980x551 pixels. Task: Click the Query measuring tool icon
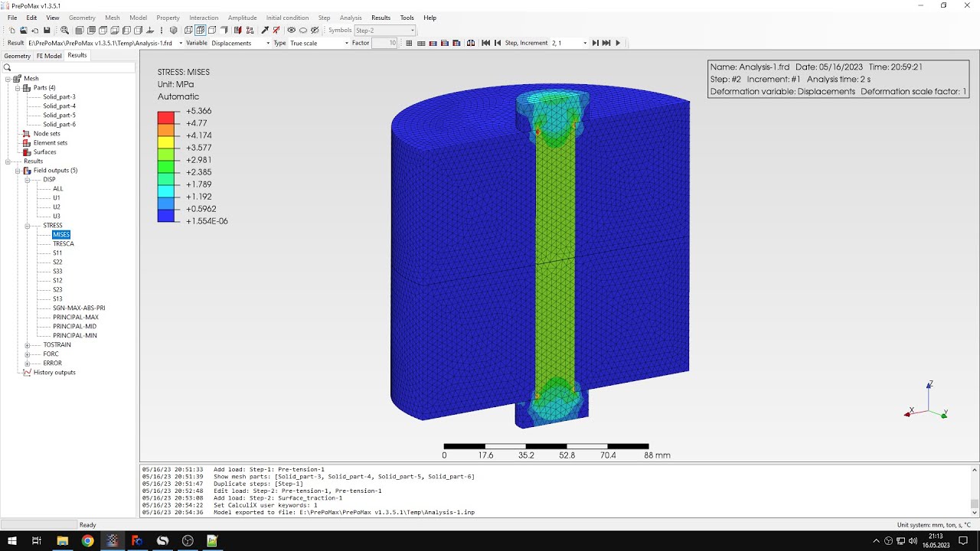tap(265, 30)
